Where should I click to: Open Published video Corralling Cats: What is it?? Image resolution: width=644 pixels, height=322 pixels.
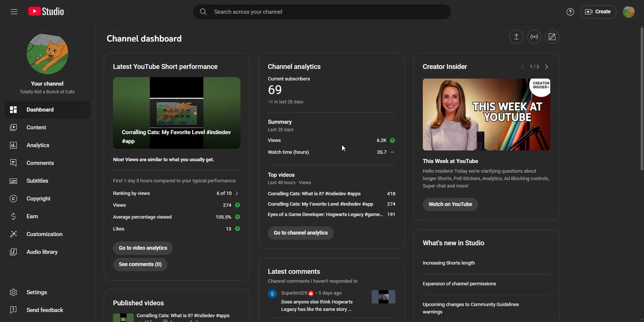183,316
